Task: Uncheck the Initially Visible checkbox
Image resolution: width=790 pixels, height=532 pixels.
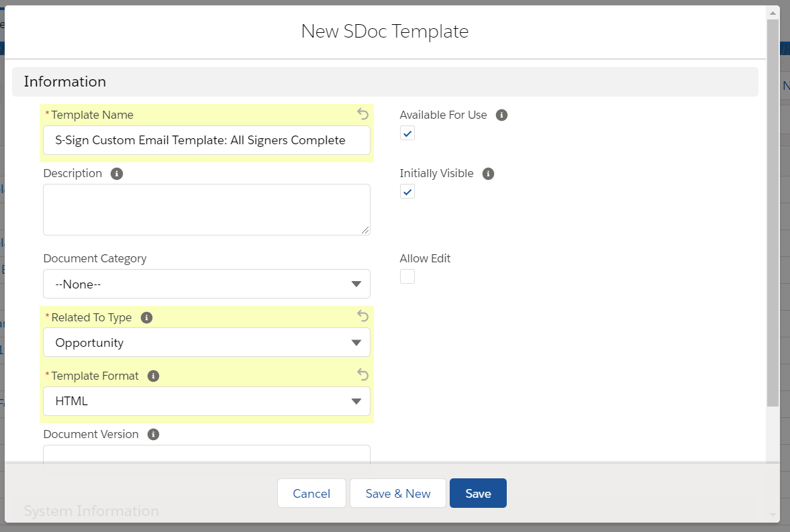Action: point(407,191)
